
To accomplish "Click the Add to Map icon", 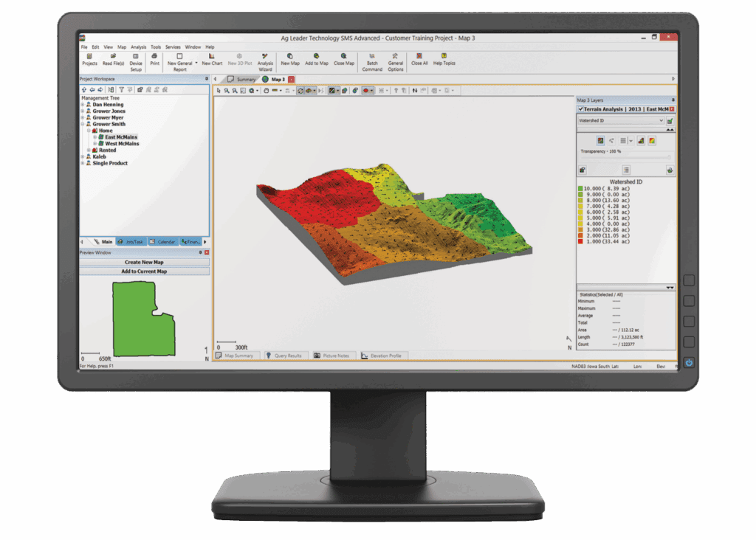I will click(317, 58).
